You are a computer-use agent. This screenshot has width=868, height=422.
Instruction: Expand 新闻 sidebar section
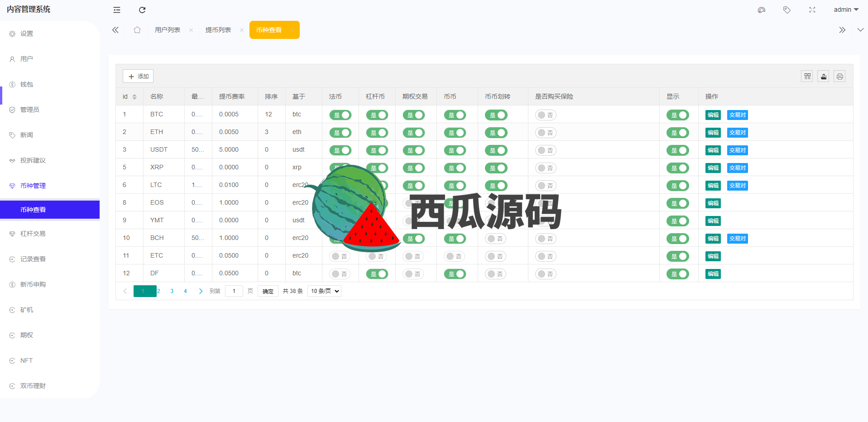[x=50, y=135]
